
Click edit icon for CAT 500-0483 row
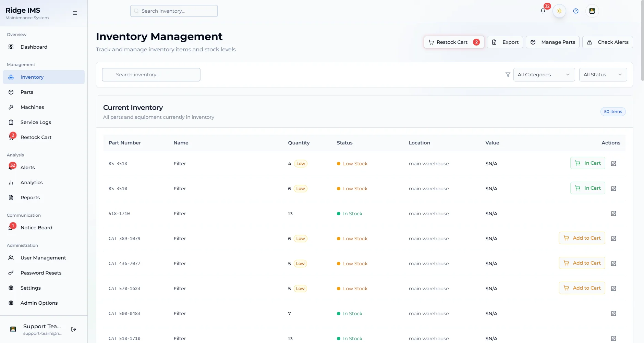point(613,314)
